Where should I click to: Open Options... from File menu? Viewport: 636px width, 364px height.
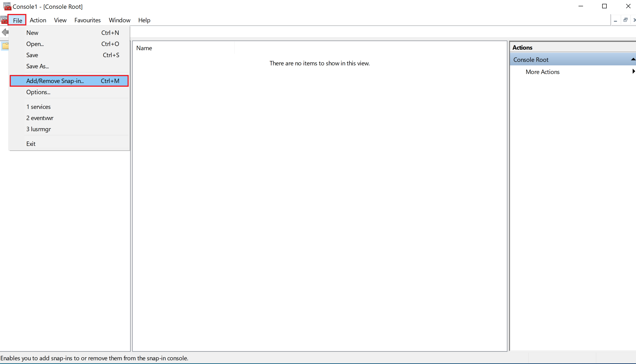(38, 92)
